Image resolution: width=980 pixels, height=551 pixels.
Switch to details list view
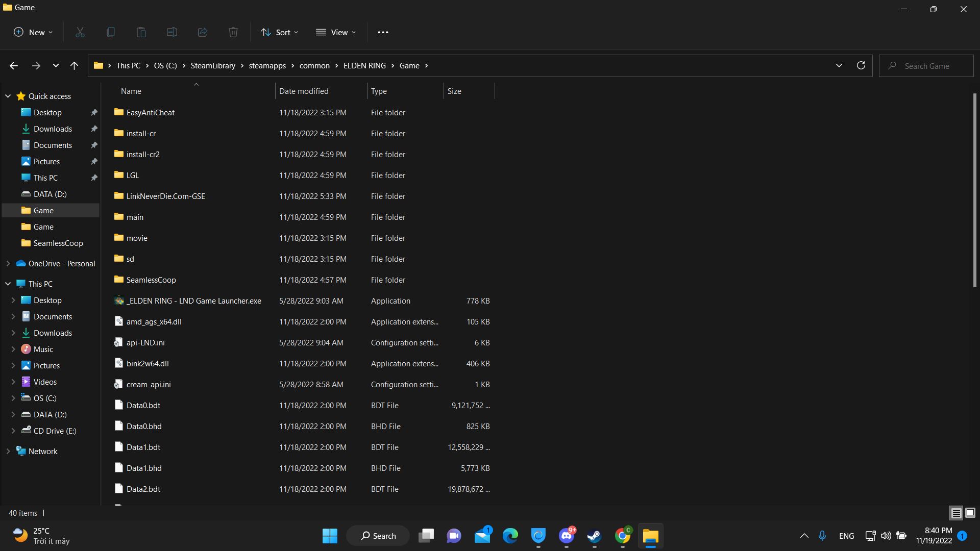pos(956,513)
